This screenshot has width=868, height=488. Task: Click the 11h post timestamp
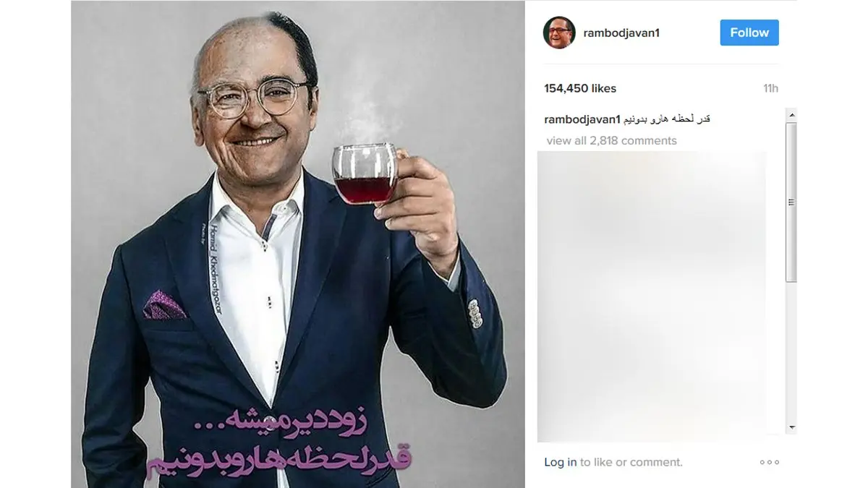tap(770, 88)
